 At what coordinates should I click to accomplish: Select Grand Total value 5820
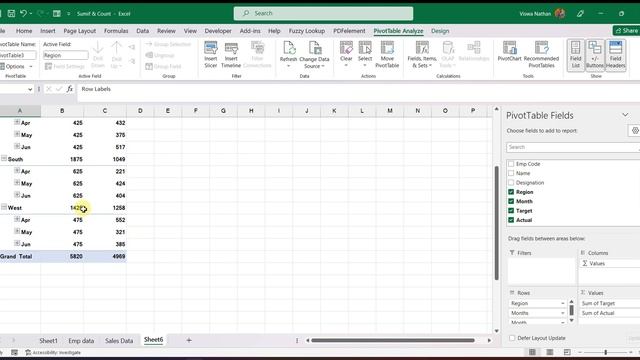62,256
